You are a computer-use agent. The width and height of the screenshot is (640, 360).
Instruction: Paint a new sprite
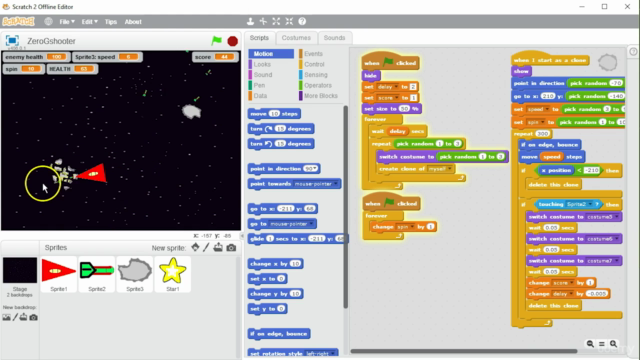207,247
